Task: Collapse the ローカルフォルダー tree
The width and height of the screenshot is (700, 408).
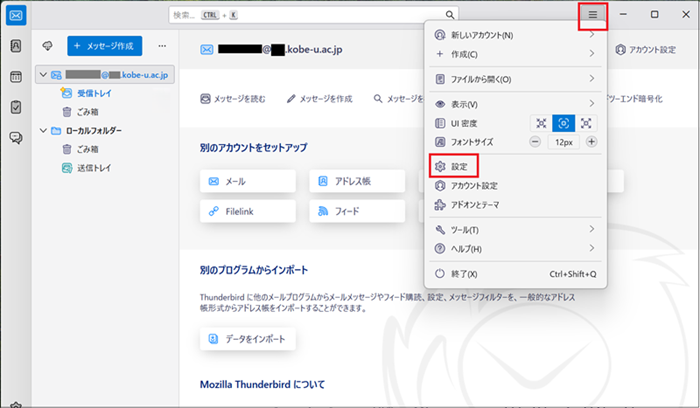Action: 42,130
